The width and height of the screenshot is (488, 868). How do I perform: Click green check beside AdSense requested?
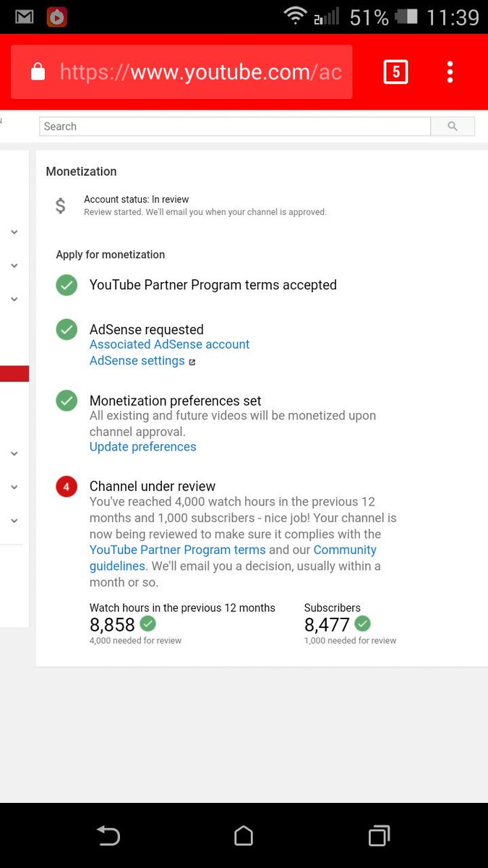click(x=67, y=330)
